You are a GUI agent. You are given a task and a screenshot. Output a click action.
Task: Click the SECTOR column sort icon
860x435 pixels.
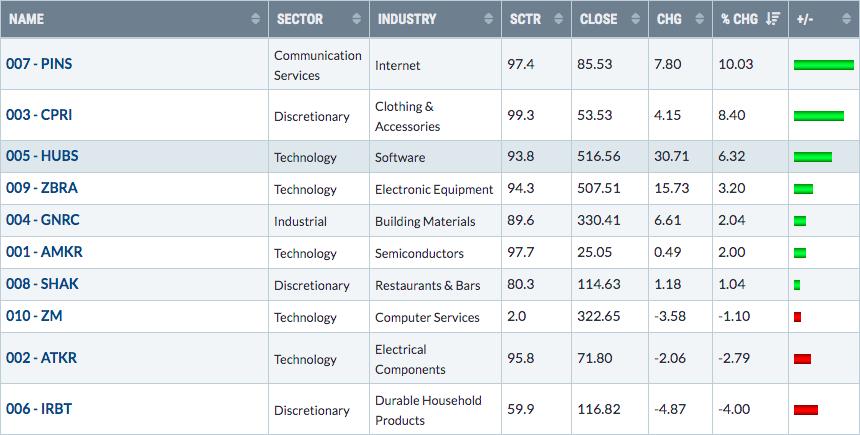(x=357, y=19)
